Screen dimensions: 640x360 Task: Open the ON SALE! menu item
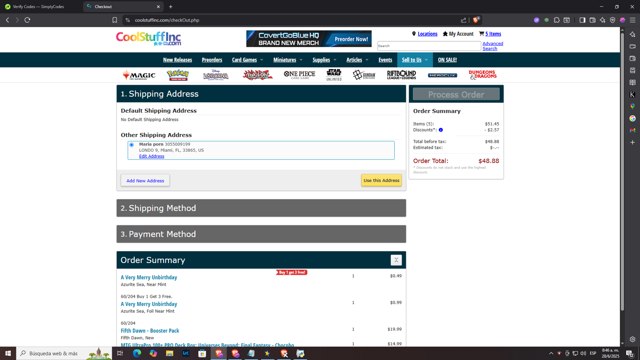(447, 60)
